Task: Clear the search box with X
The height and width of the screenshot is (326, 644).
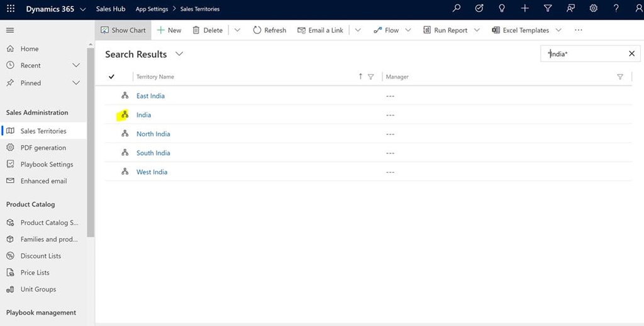Action: [631, 54]
